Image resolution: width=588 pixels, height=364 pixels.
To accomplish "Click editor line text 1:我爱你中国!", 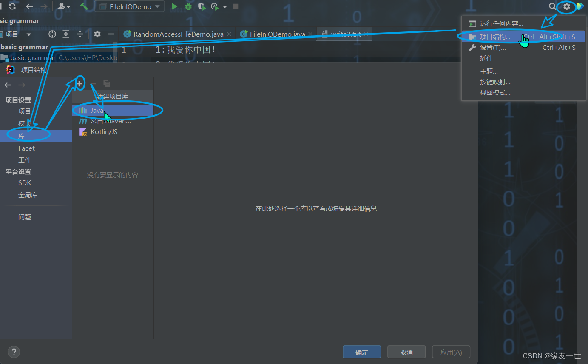I will coord(185,50).
